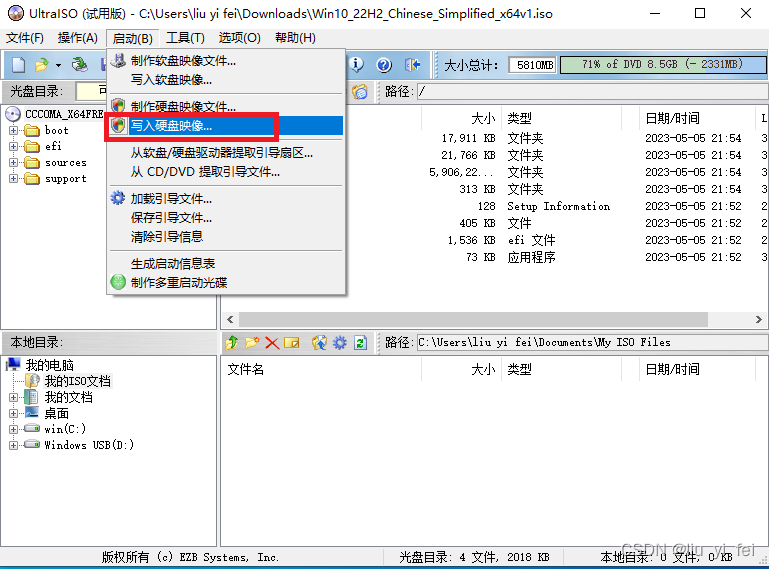
Task: Click the local refresh icon
Action: tap(360, 342)
